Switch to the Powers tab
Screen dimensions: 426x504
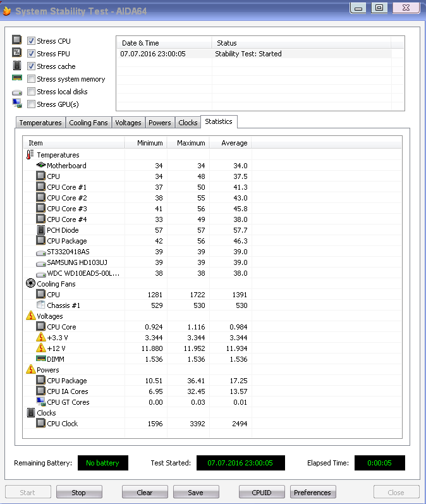coord(160,123)
